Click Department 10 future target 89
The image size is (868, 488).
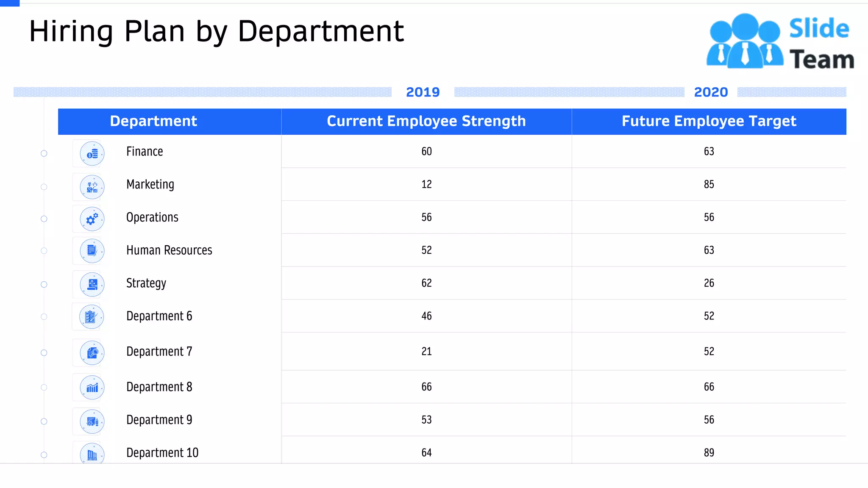(x=709, y=453)
